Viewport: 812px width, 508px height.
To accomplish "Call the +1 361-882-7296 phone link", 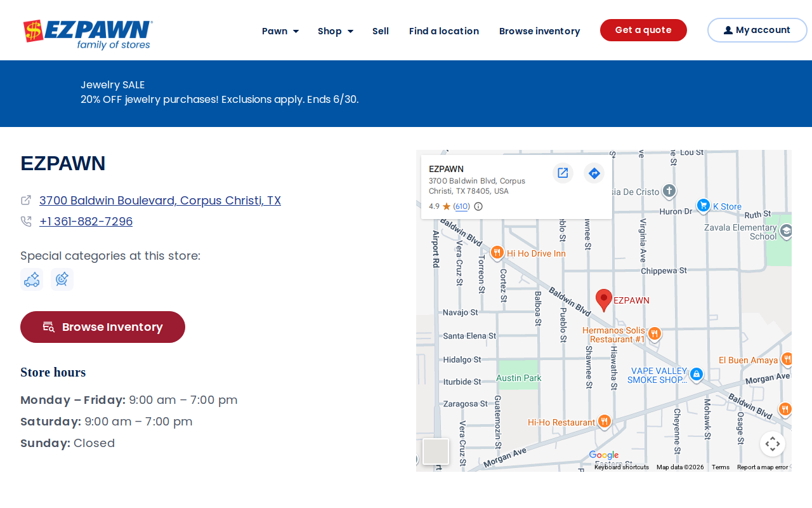I will coord(86,222).
